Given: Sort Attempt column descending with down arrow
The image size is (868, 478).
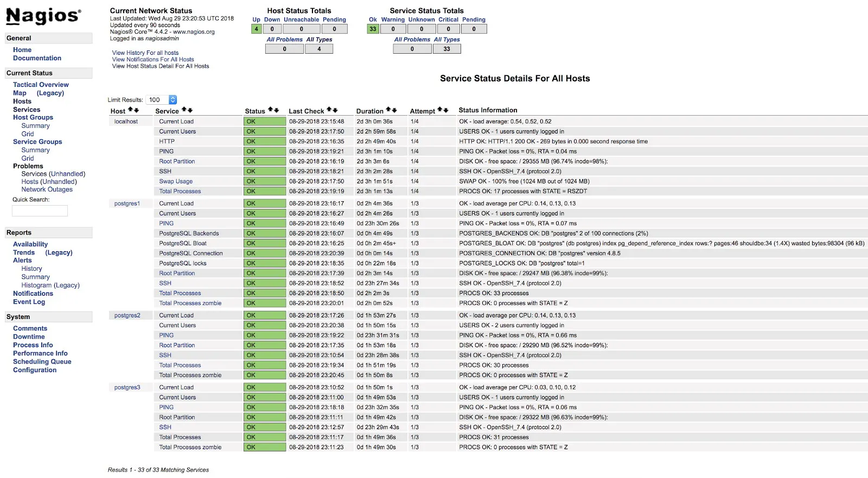Looking at the screenshot, I should (x=446, y=110).
